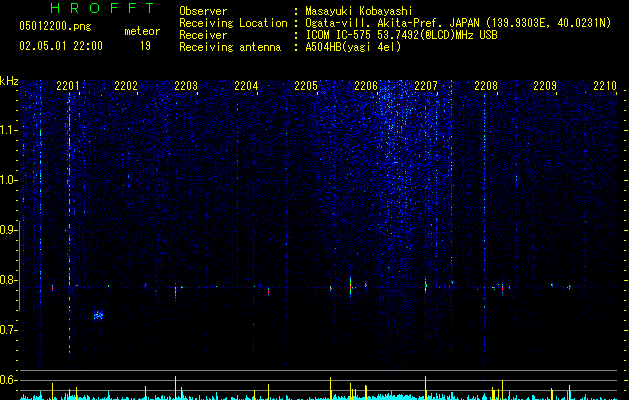629x400 pixels.
Task: Select antenna value A504HB(yagi 4el)
Action: click(353, 47)
